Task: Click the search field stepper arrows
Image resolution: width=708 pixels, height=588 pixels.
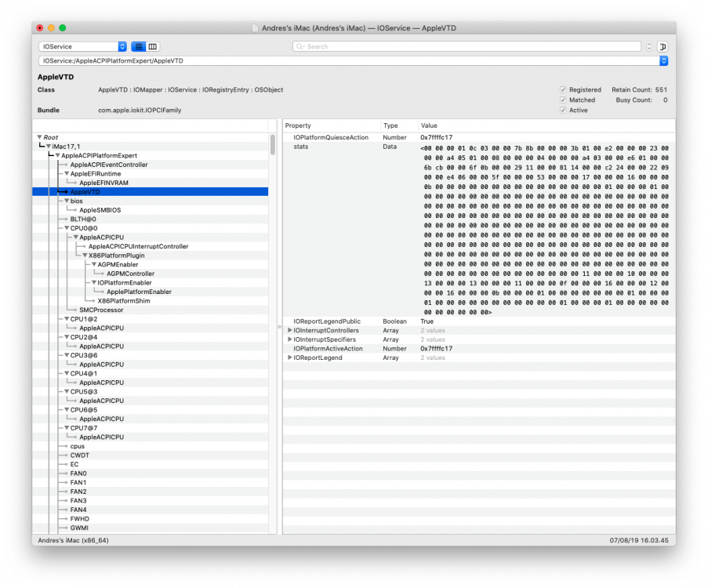Action: (649, 46)
